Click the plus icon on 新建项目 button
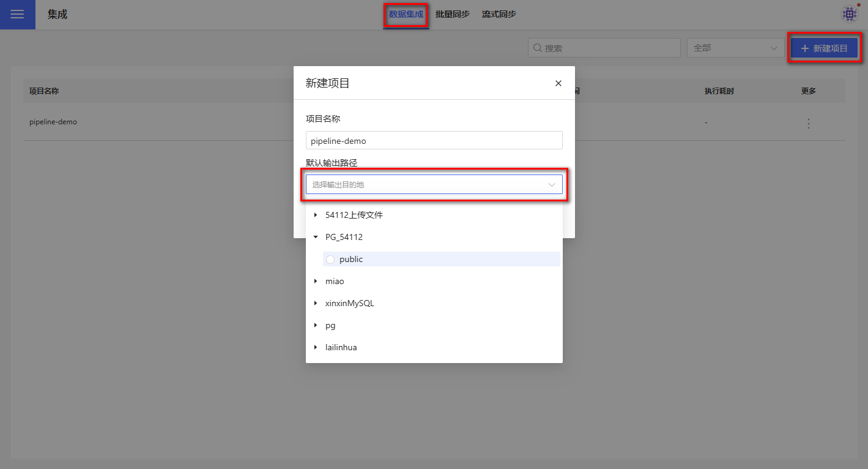The image size is (868, 469). (x=804, y=48)
